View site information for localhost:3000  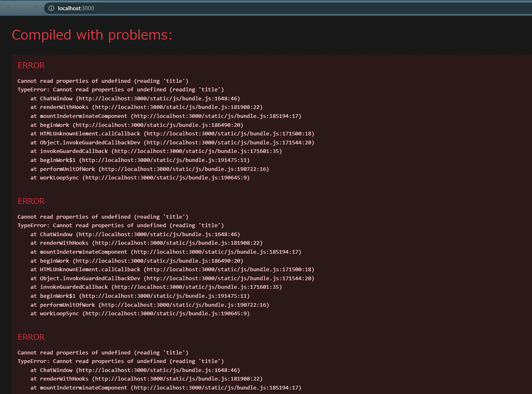51,8
